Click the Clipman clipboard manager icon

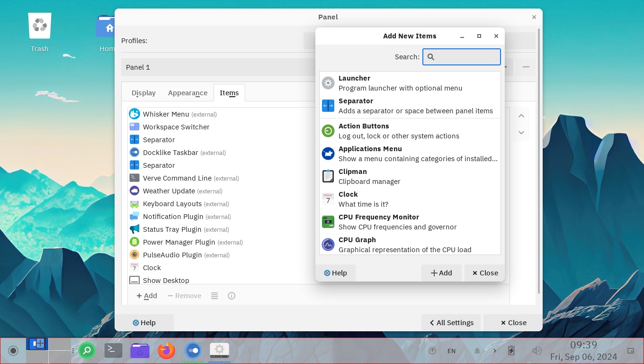point(328,176)
